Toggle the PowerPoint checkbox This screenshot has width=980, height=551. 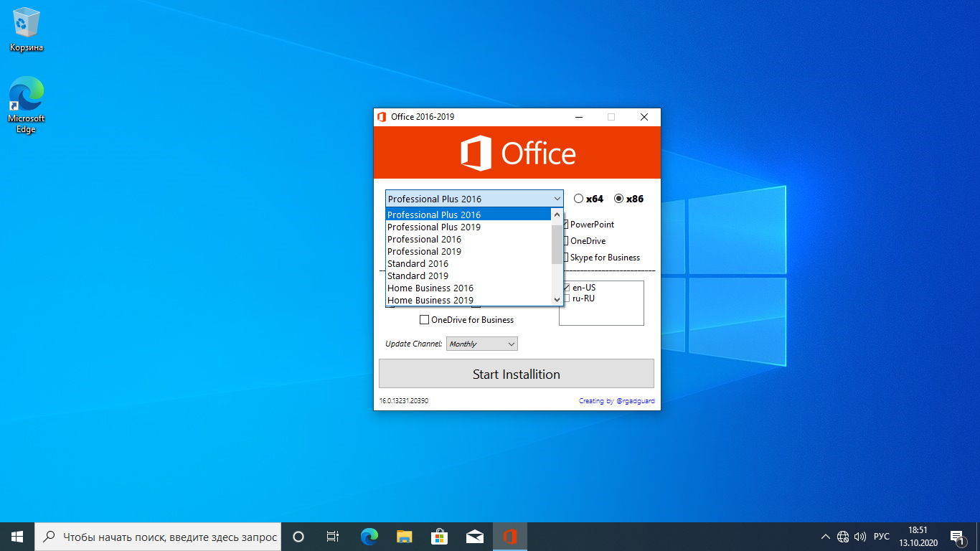coord(565,225)
